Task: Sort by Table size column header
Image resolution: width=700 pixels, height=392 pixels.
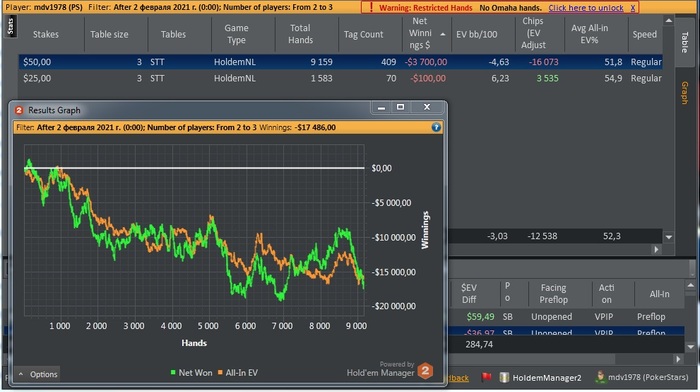Action: [109, 34]
